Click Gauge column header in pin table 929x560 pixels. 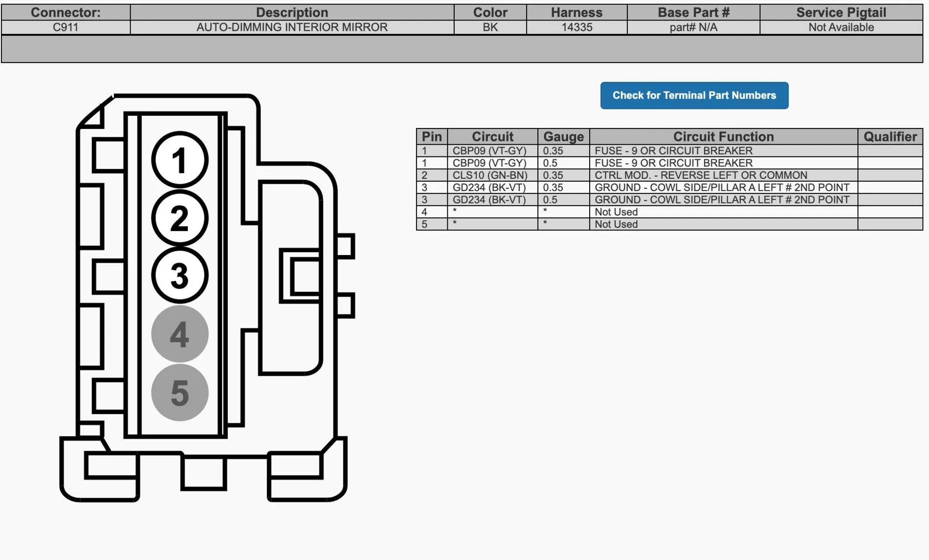click(564, 136)
